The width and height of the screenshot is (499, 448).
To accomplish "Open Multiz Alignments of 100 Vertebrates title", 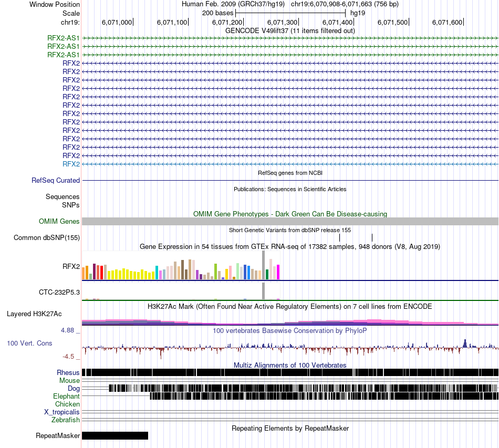I will coord(290,365).
